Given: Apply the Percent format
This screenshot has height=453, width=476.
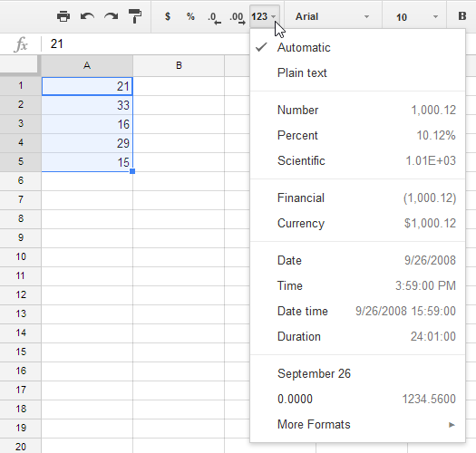Looking at the screenshot, I should pos(357,135).
